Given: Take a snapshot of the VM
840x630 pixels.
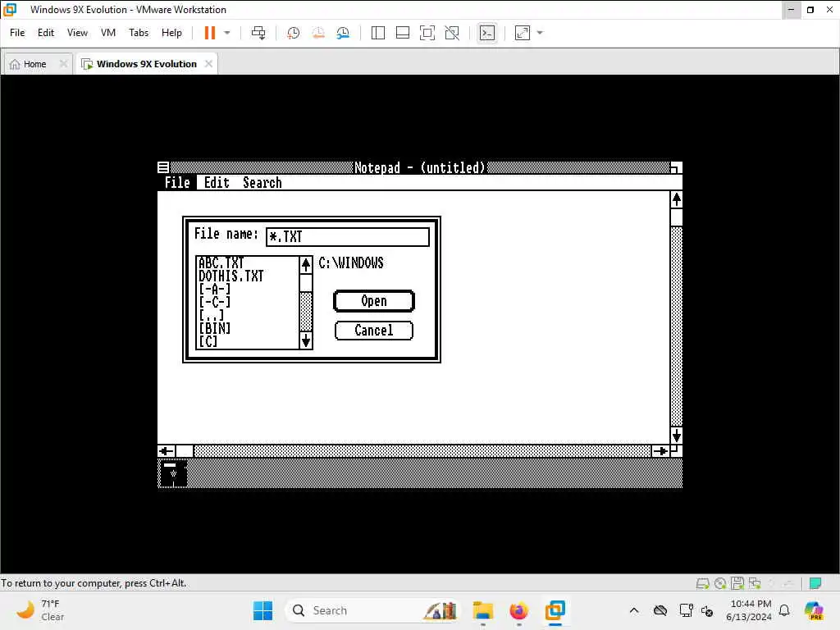Looking at the screenshot, I should tap(293, 33).
